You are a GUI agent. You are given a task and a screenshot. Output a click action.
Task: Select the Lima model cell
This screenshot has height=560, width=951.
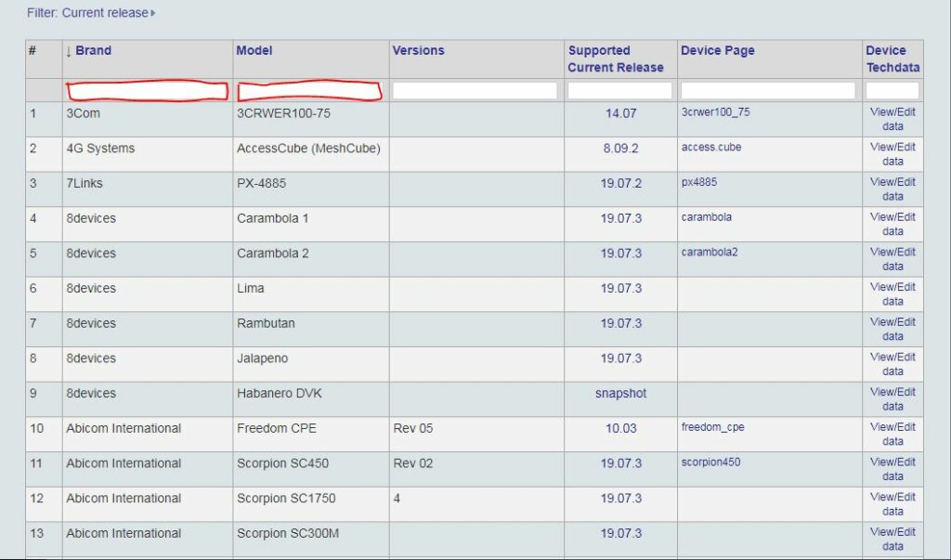point(311,294)
